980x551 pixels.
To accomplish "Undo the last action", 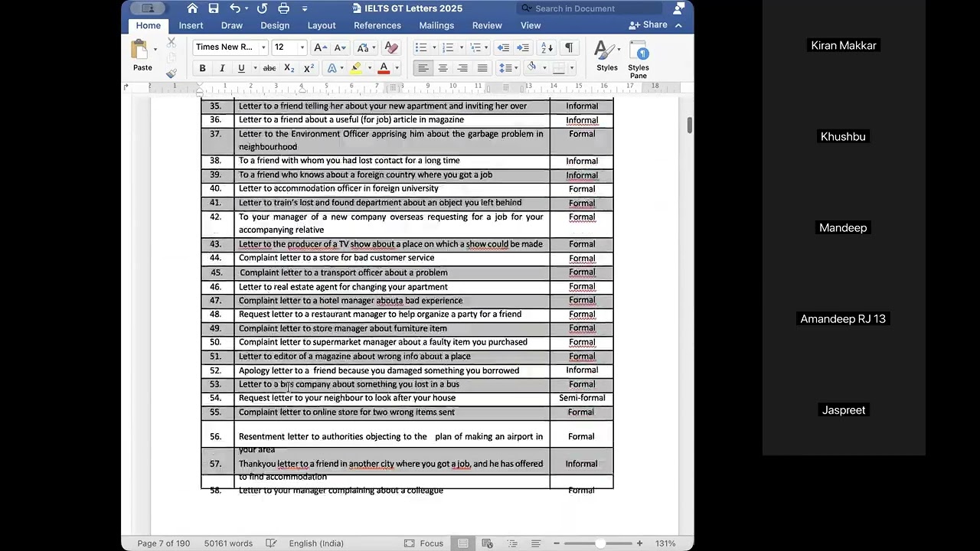I will pyautogui.click(x=235, y=8).
